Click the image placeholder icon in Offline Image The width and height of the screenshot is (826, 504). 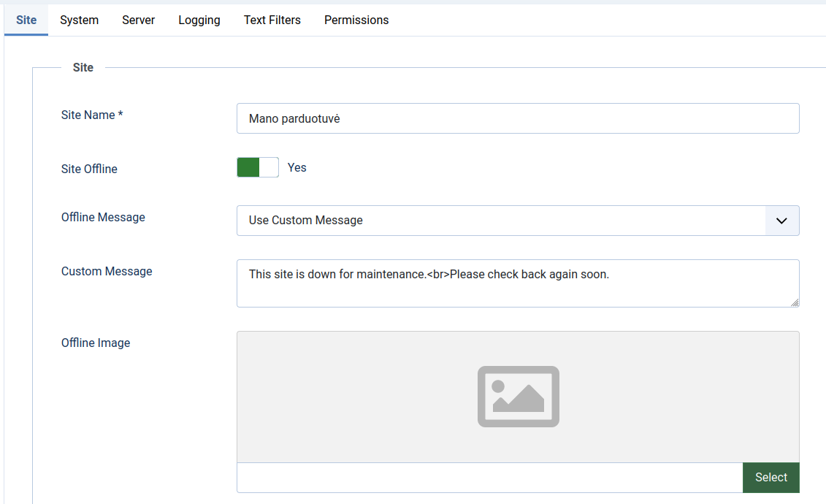[518, 396]
